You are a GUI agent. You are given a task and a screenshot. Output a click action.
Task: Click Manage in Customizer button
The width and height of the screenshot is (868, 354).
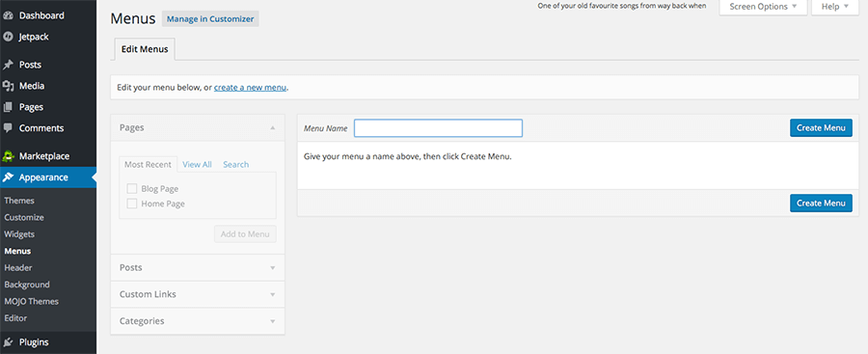pyautogui.click(x=210, y=19)
